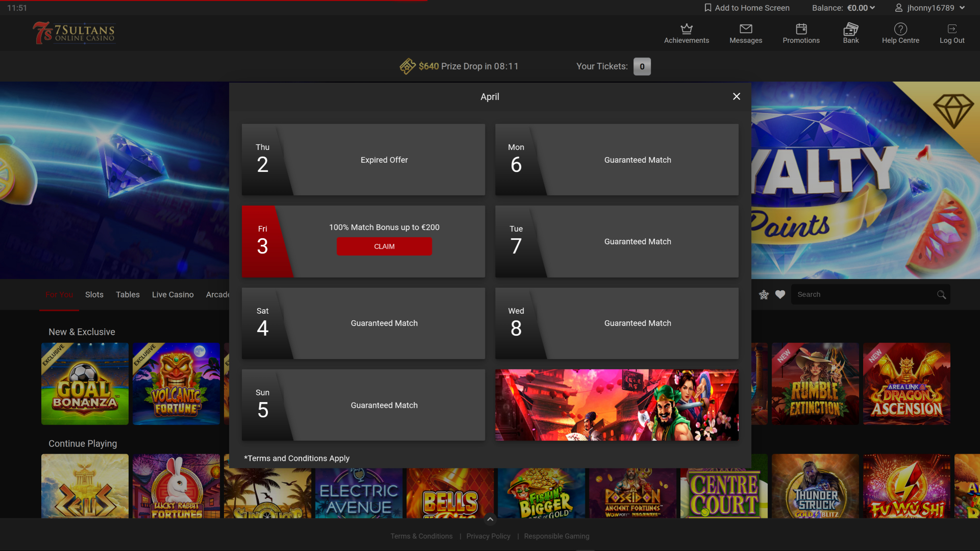Click the favourites heart icon
Image resolution: width=980 pixels, height=551 pixels.
click(x=780, y=294)
